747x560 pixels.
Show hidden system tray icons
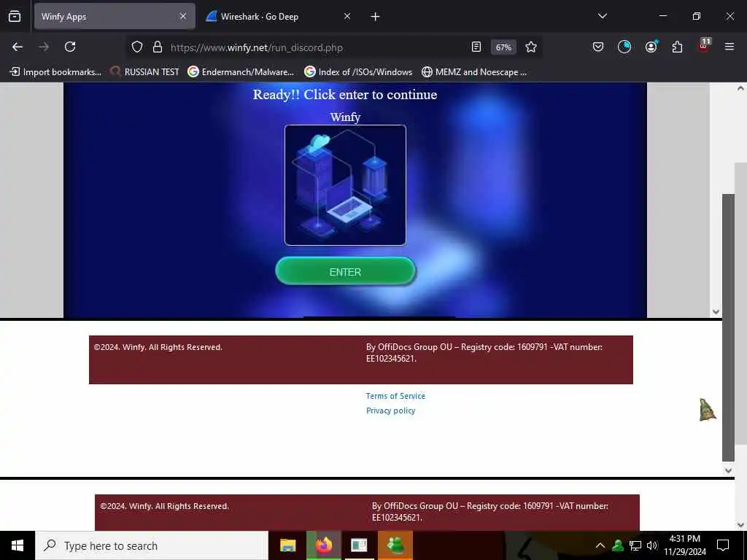click(x=600, y=545)
